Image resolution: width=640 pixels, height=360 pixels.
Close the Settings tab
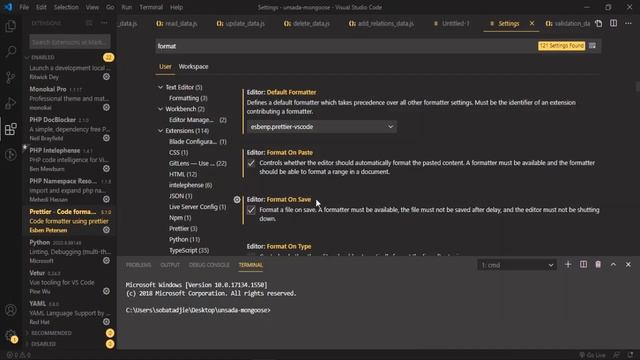tap(532, 24)
